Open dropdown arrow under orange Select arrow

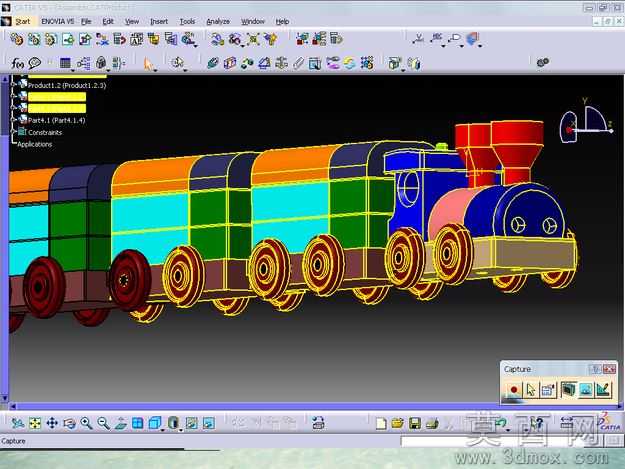155,71
